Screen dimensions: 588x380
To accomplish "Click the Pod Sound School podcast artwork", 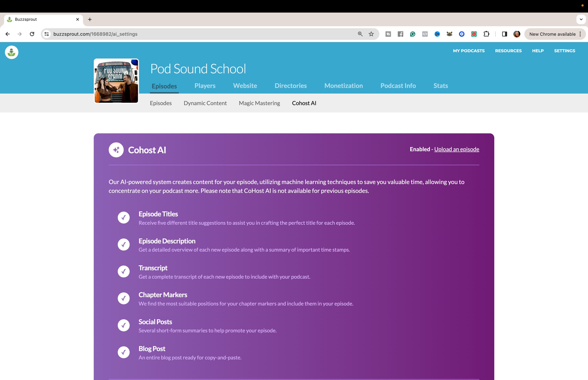I will pos(116,81).
